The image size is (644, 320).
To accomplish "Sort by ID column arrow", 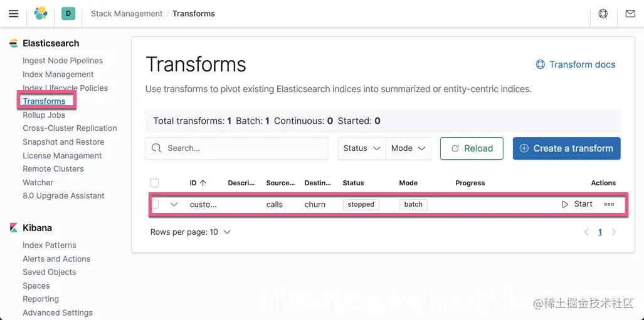I will (x=203, y=183).
